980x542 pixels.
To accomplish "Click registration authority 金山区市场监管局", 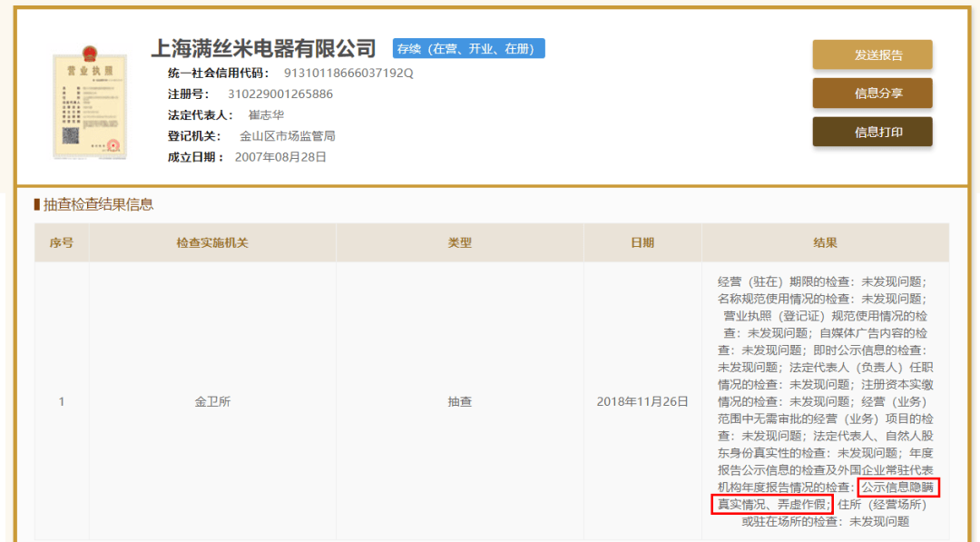I will click(288, 135).
